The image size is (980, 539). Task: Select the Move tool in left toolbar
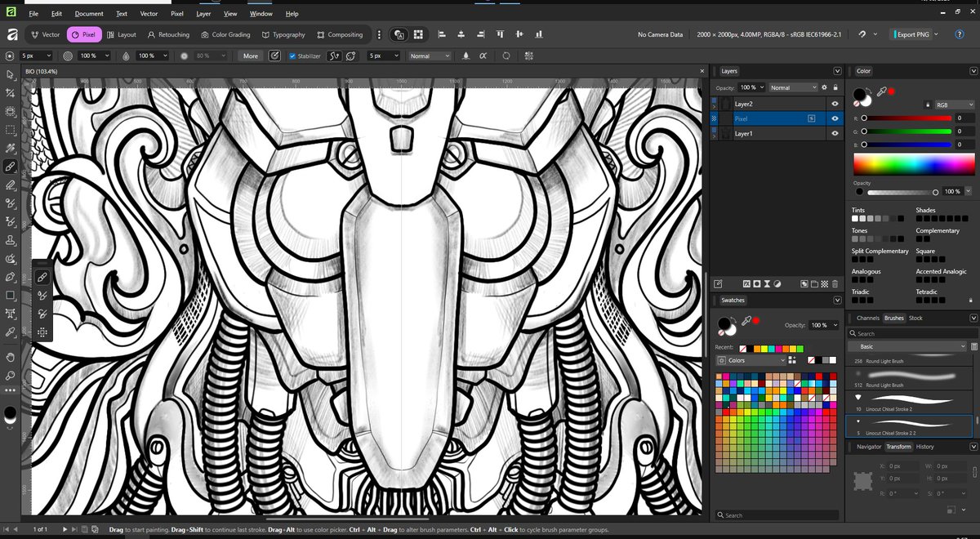[11, 75]
